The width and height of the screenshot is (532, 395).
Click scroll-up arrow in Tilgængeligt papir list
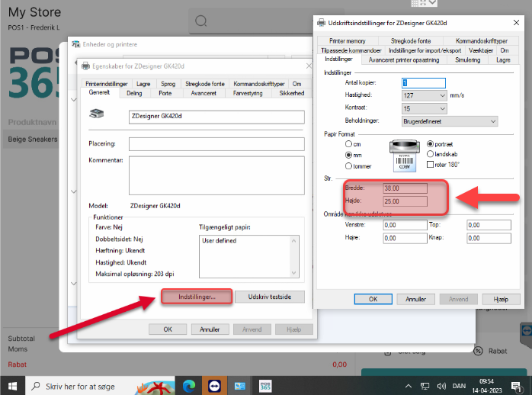pyautogui.click(x=294, y=241)
